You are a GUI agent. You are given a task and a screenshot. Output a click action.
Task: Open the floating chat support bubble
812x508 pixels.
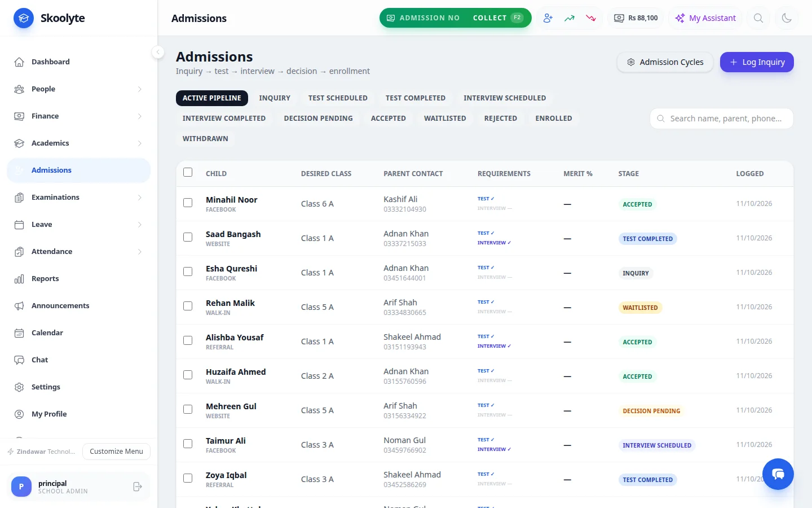click(778, 474)
